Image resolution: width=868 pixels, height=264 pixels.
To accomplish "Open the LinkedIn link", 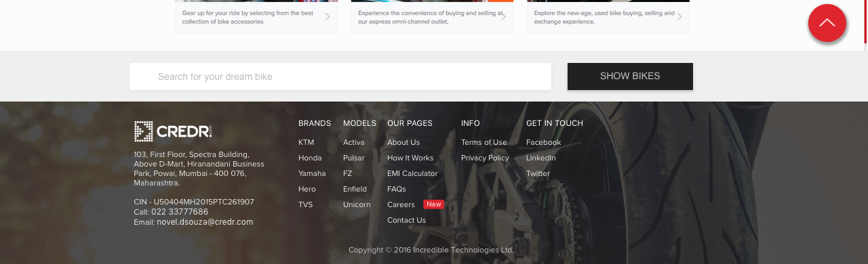I will point(541,158).
